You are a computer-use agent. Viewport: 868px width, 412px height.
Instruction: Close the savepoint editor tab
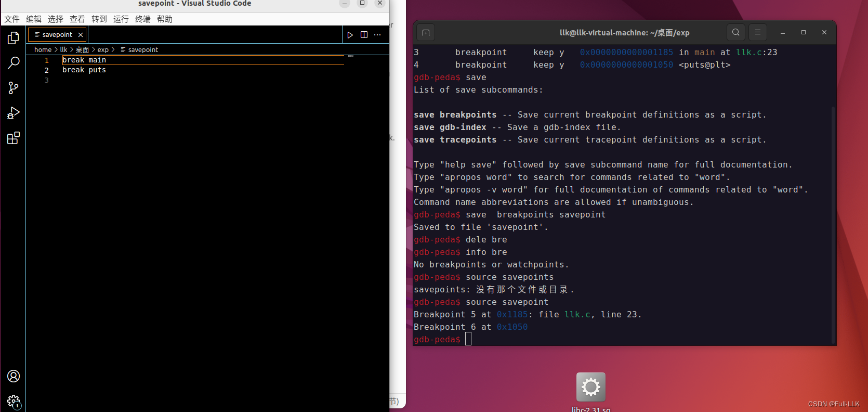click(x=81, y=35)
